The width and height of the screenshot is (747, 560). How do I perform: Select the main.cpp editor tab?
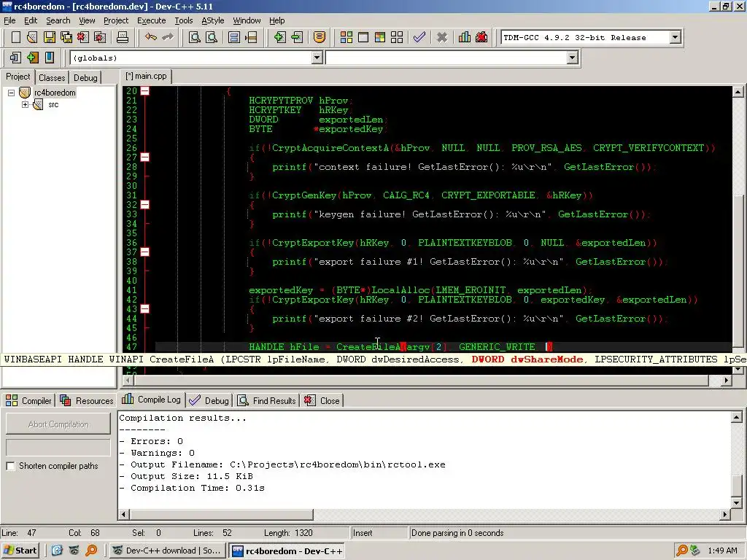pos(146,76)
